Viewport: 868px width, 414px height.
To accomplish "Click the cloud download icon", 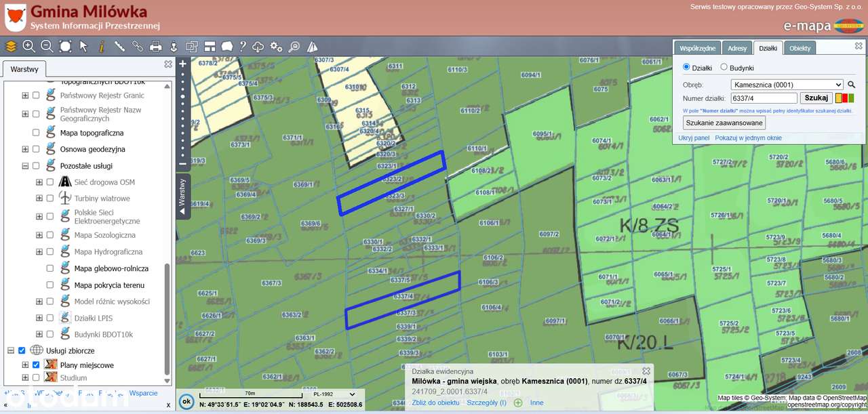I will tap(258, 47).
